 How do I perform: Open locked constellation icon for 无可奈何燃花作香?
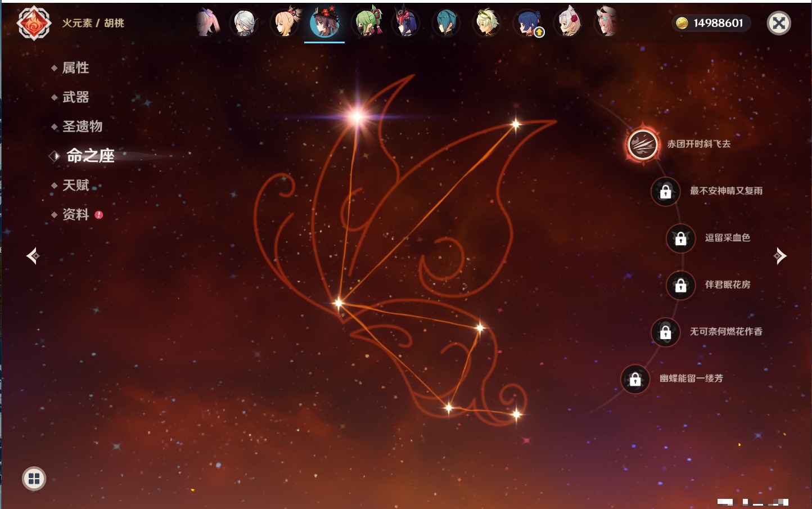click(x=665, y=332)
